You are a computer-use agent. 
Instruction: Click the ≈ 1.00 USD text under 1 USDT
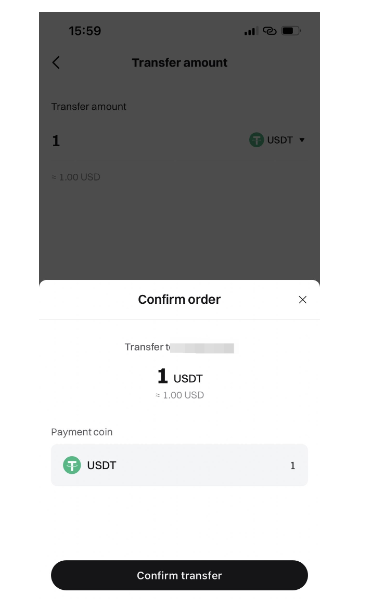point(180,395)
